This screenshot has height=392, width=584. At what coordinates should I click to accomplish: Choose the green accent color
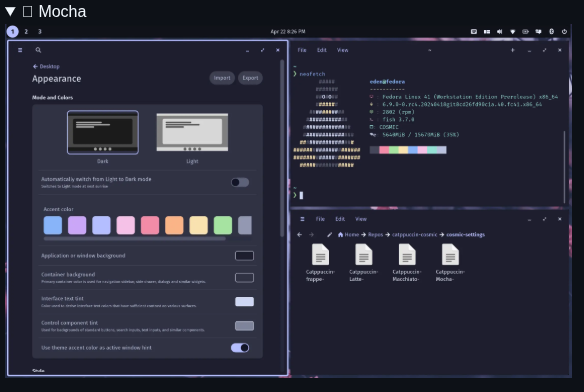(223, 225)
